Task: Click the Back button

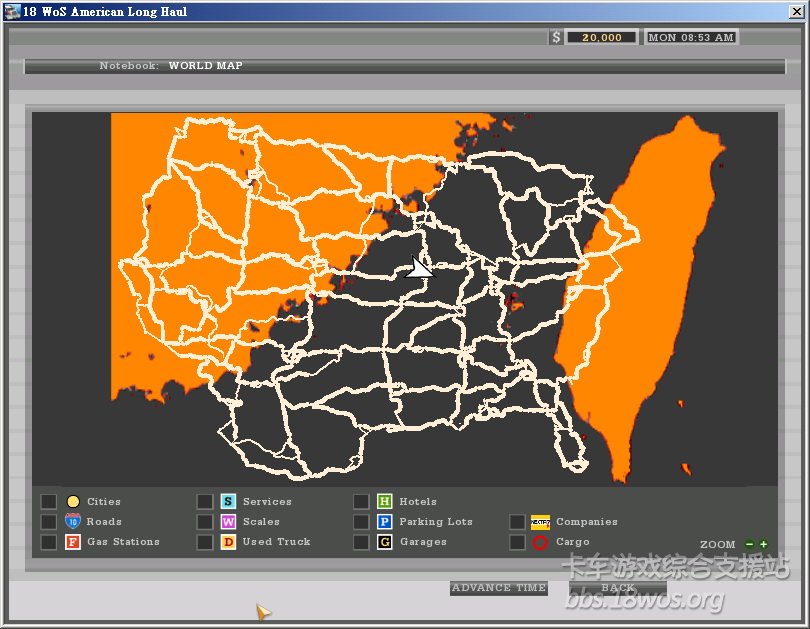Action: [617, 588]
